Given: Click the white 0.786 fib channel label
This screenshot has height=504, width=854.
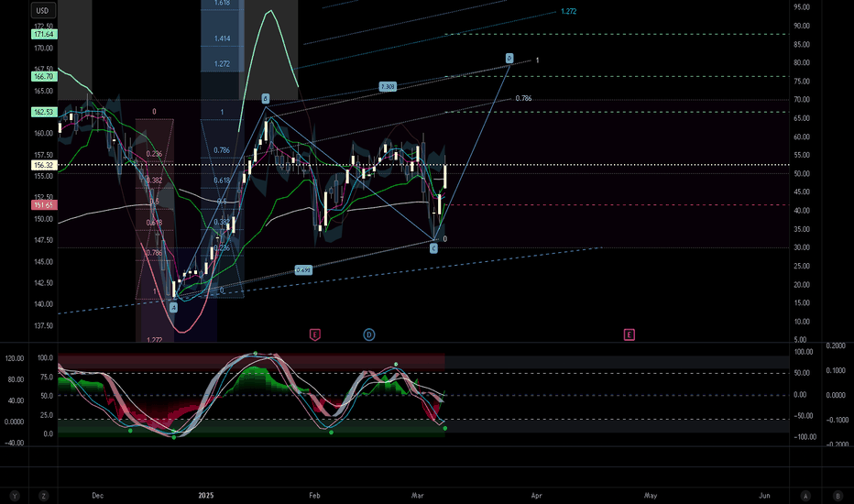Looking at the screenshot, I should tap(523, 99).
